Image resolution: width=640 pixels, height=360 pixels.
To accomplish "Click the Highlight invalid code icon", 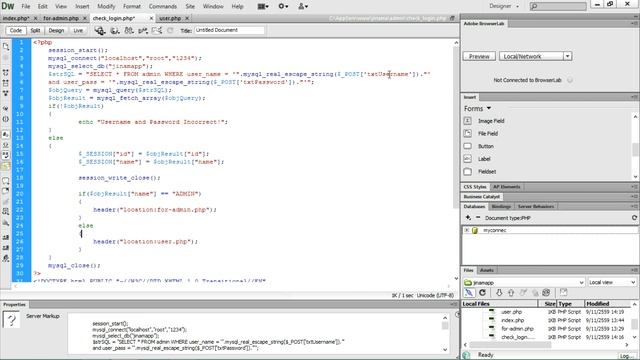I will click(x=6, y=145).
